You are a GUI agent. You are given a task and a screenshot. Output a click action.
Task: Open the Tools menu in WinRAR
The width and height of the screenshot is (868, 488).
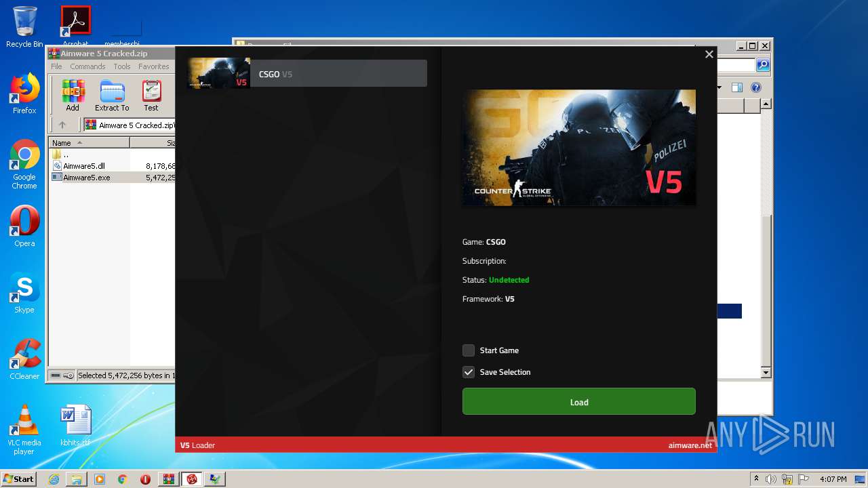coord(122,66)
